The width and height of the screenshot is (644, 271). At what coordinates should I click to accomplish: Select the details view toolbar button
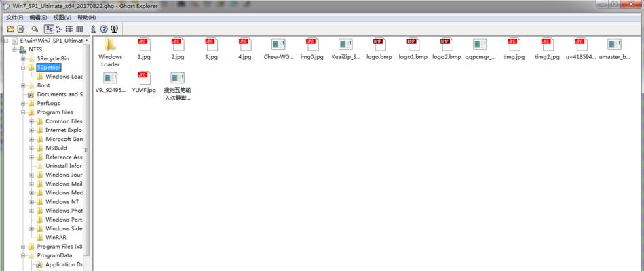click(79, 29)
